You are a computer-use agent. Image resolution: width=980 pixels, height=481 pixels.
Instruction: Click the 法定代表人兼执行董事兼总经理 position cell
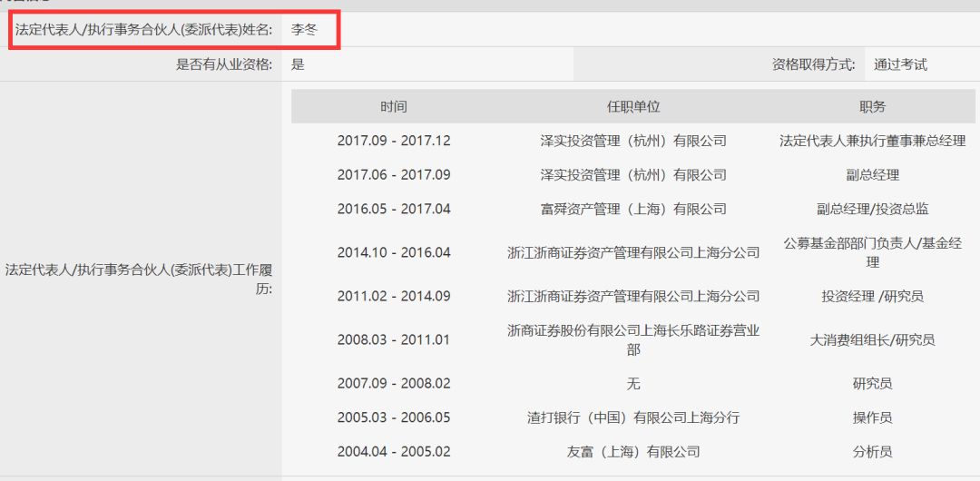click(873, 141)
